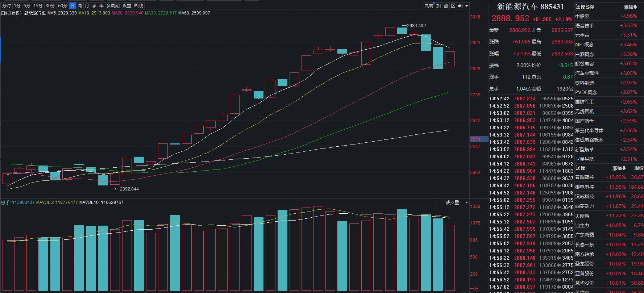This screenshot has width=644, height=293.
Task: Open stock 春晖智控 in the list
Action: (609, 177)
